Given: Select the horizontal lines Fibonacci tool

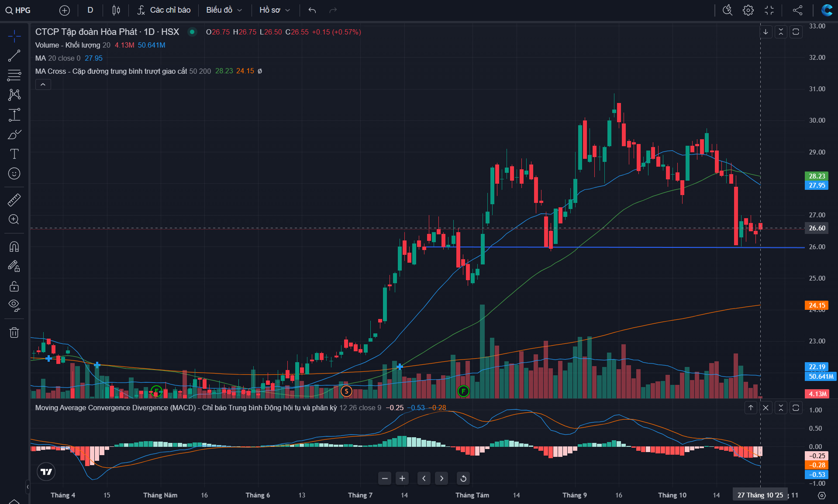Looking at the screenshot, I should coord(14,75).
